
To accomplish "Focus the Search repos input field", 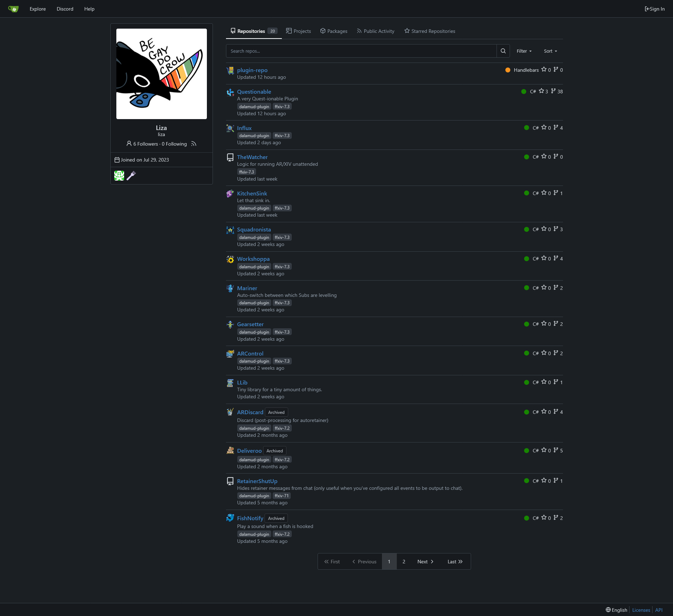I will [x=361, y=51].
